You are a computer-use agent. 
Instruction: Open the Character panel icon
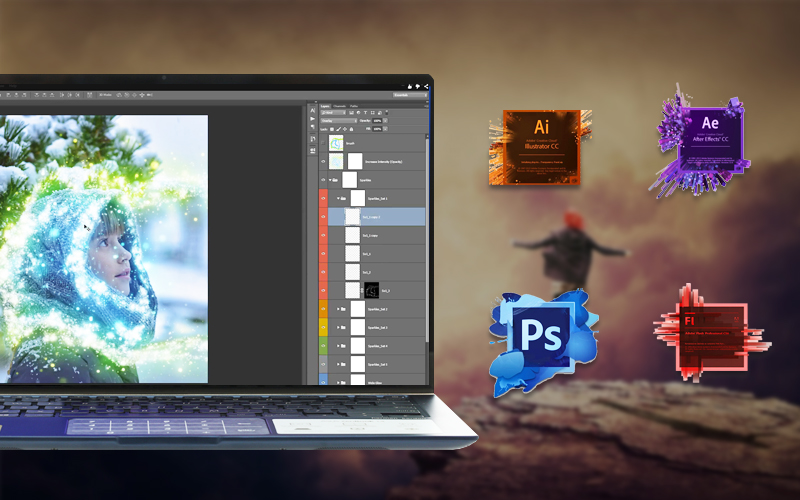pos(313,110)
